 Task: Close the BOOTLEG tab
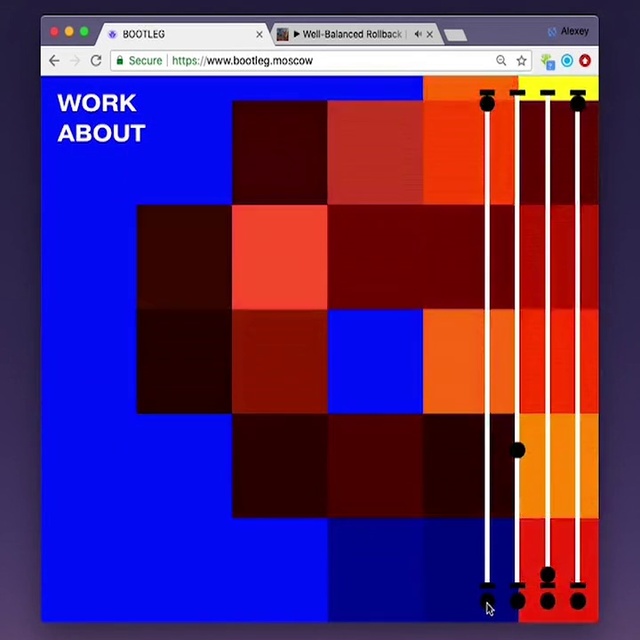pos(259,35)
